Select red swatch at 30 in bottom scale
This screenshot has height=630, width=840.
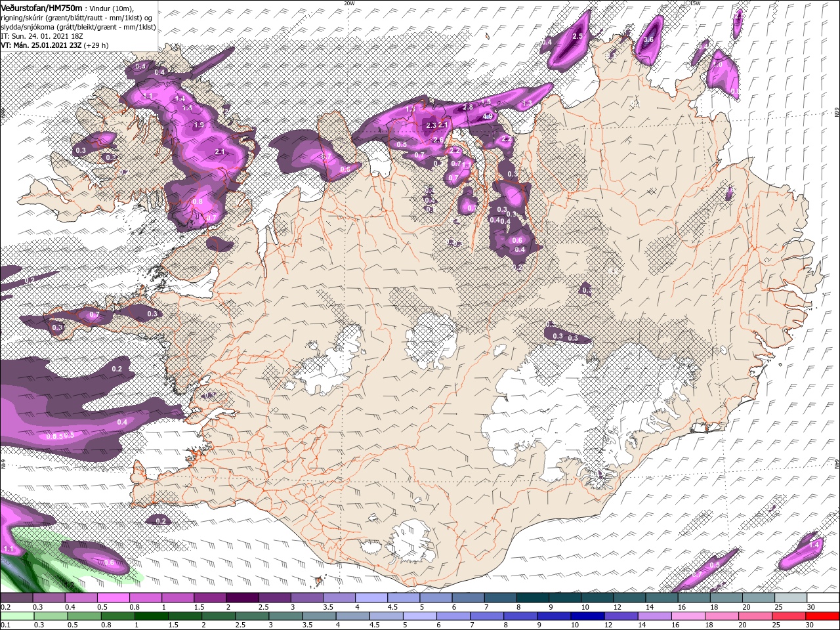coord(823,616)
